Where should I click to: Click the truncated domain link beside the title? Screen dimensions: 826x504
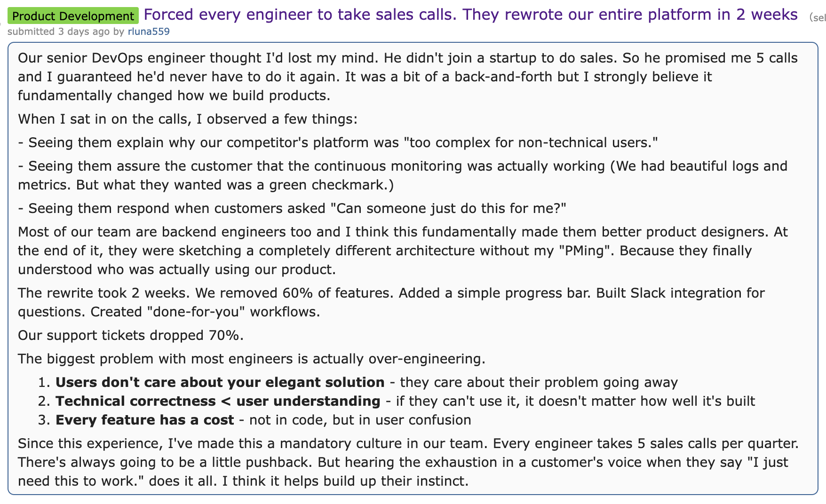tap(818, 17)
